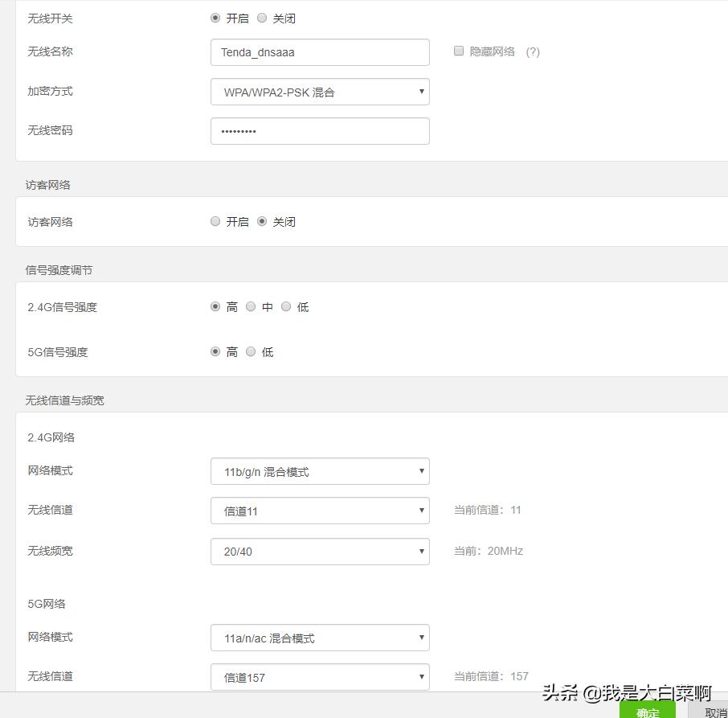The height and width of the screenshot is (718, 728).
Task: Click the dropdown arrow beside 信道157
Action: point(421,677)
